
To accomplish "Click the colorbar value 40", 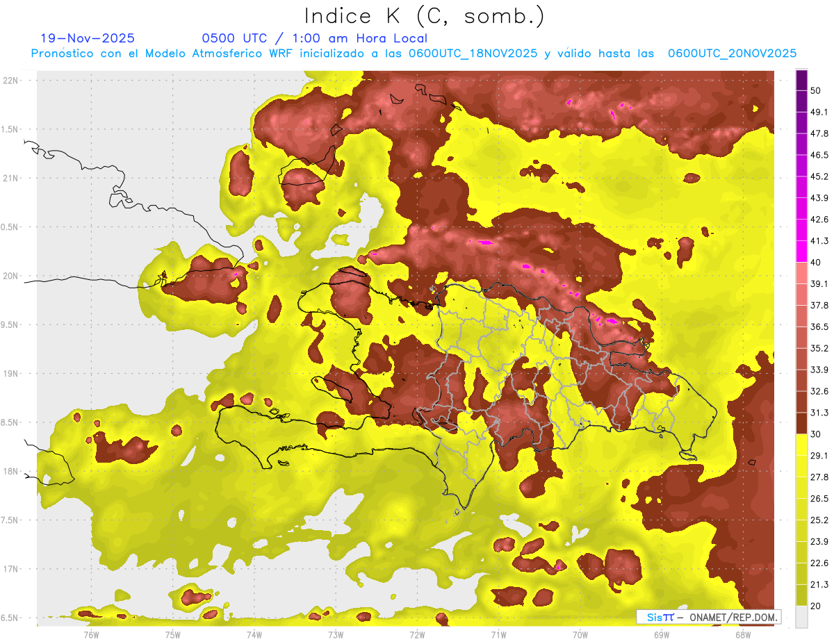I will tap(816, 263).
